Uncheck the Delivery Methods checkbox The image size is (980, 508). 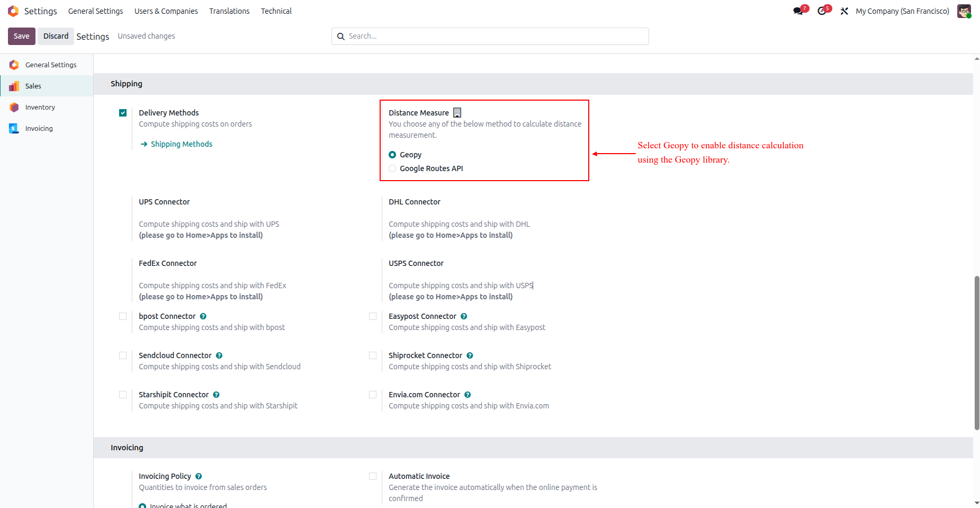tap(123, 113)
